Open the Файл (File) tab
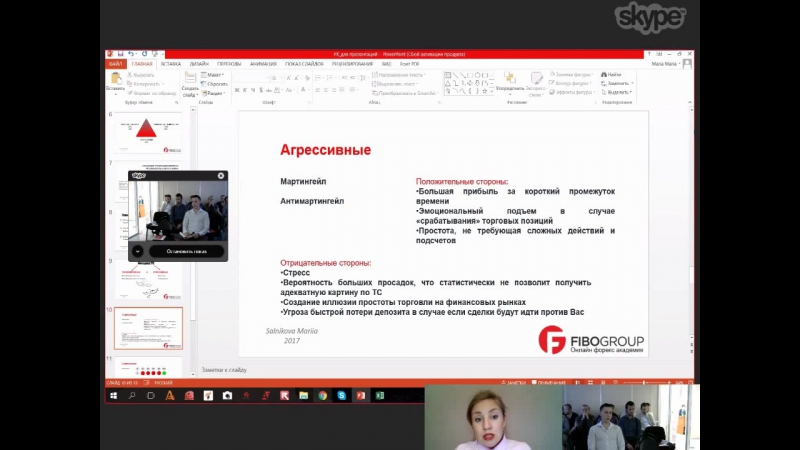 [116, 64]
